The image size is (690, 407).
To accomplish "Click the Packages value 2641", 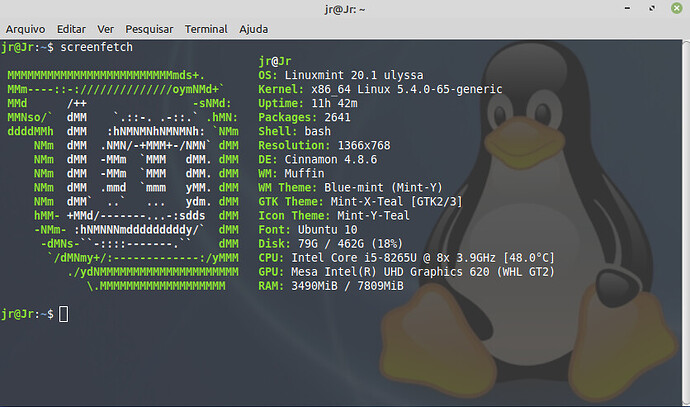I will point(338,117).
